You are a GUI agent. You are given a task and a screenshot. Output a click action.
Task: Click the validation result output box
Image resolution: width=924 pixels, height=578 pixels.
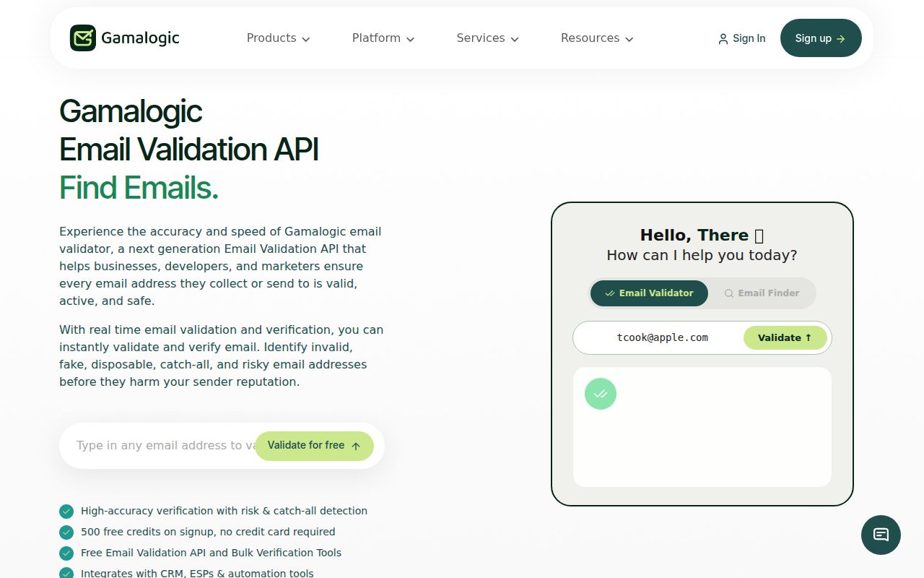702,427
